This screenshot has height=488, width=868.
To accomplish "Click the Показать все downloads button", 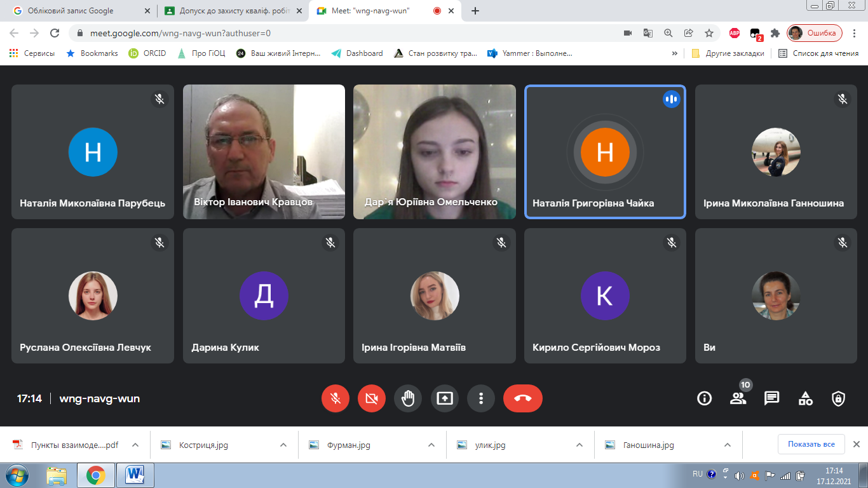I will (x=811, y=444).
